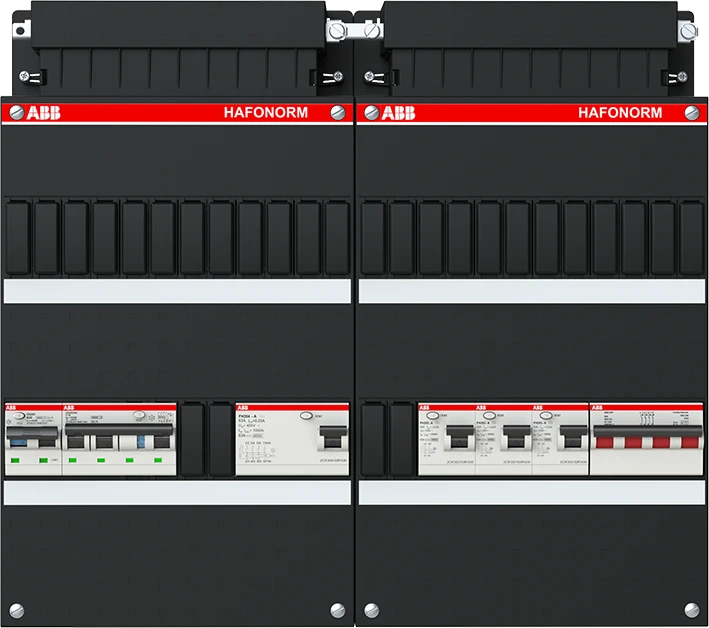Click the upper white label strip, left panel
The width and height of the screenshot is (709, 628).
(x=178, y=291)
